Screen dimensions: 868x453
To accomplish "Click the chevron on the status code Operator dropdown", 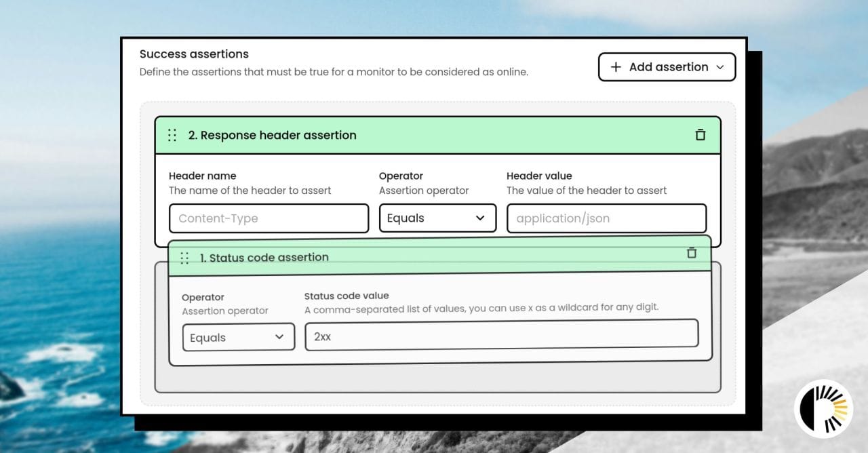I will pyautogui.click(x=280, y=337).
